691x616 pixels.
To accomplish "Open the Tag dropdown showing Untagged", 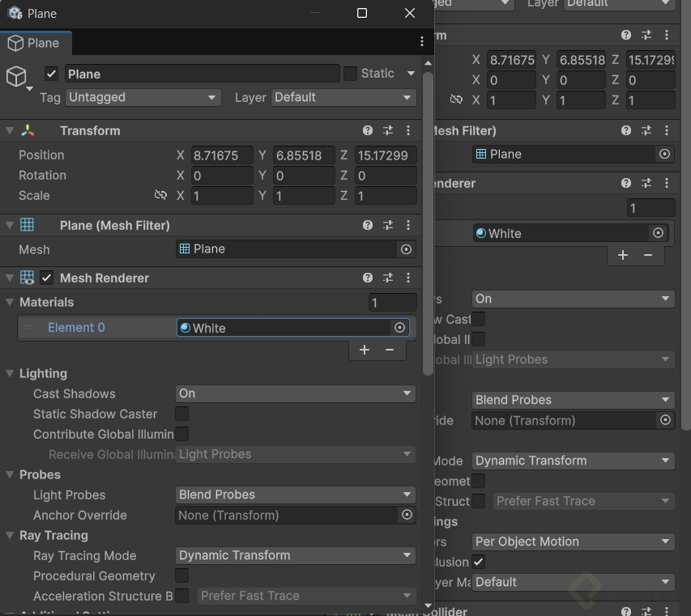I will [143, 97].
